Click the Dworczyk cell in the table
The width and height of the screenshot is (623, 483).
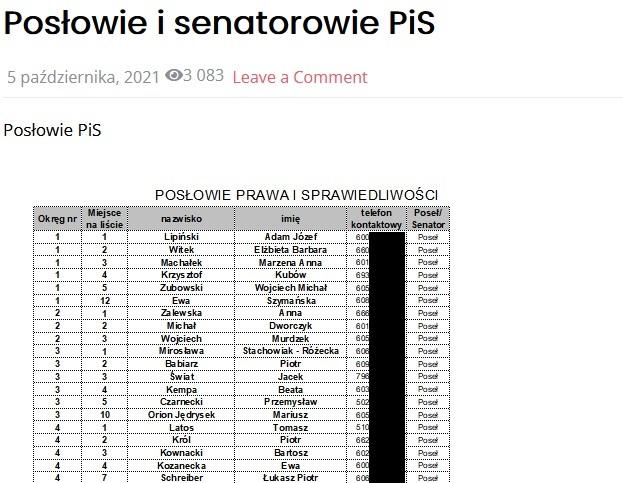(x=290, y=326)
